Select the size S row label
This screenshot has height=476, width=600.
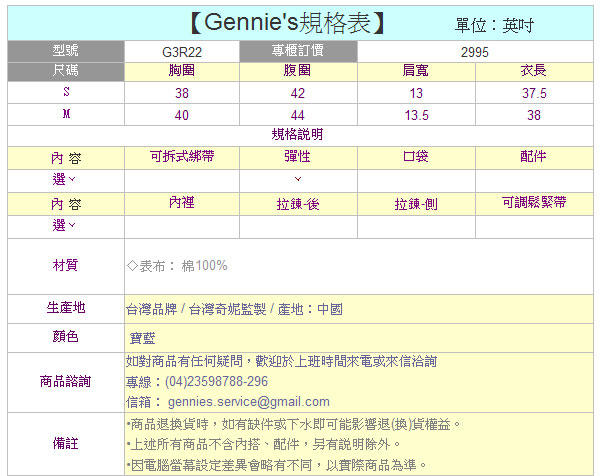point(67,92)
